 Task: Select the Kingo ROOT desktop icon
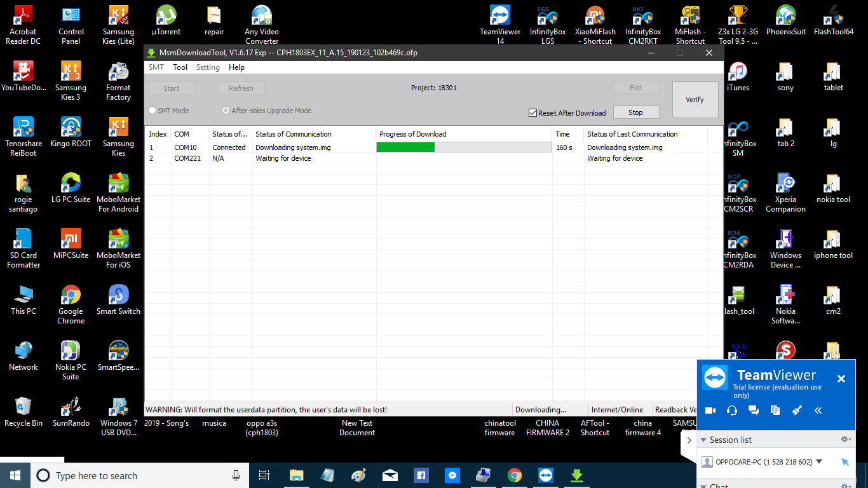(71, 132)
